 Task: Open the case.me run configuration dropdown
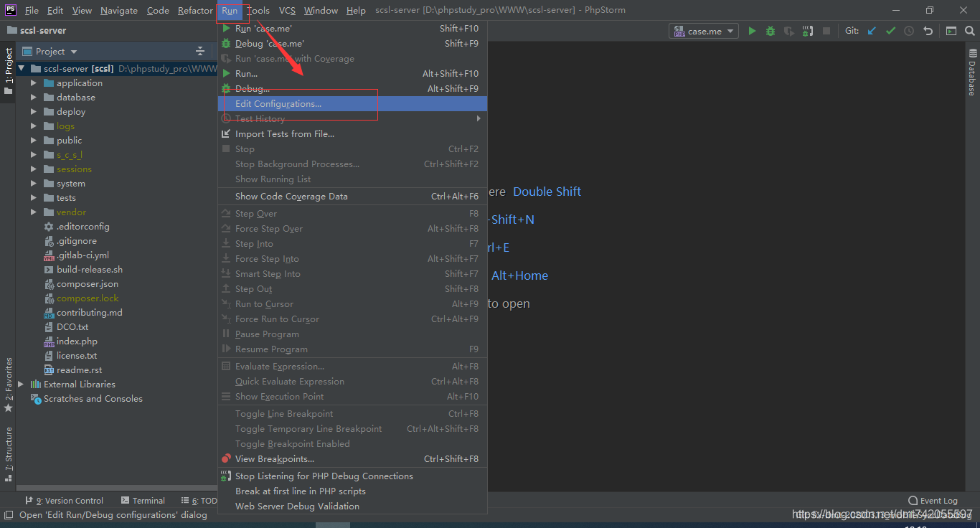pyautogui.click(x=704, y=31)
